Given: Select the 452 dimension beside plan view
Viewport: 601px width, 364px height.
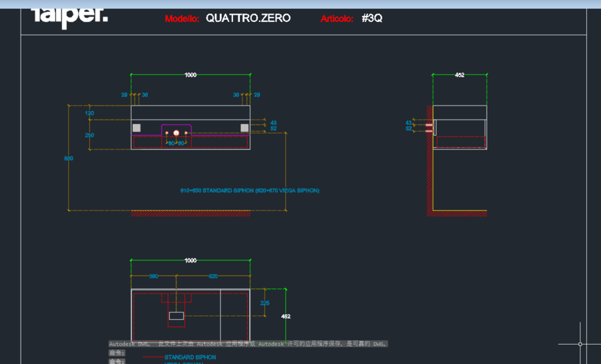Looking at the screenshot, I should coord(286,317).
